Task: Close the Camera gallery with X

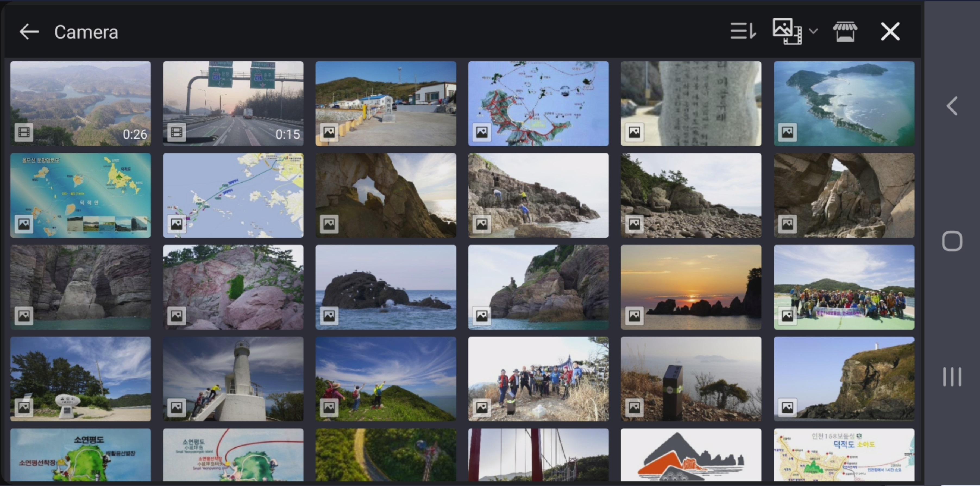Action: tap(890, 32)
